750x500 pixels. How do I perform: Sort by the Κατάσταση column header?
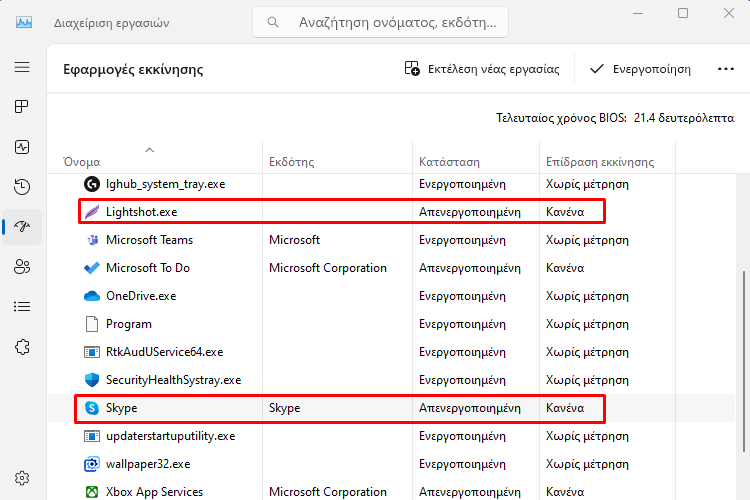tap(449, 162)
